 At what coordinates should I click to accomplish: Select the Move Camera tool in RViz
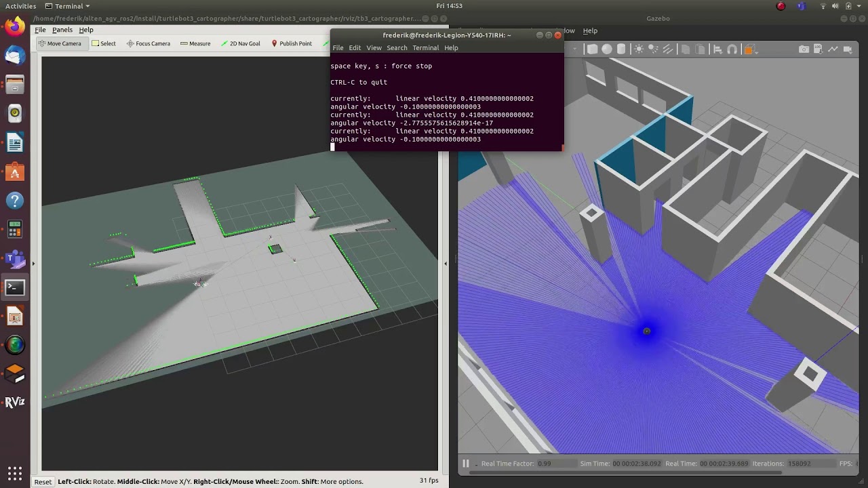[x=59, y=43]
